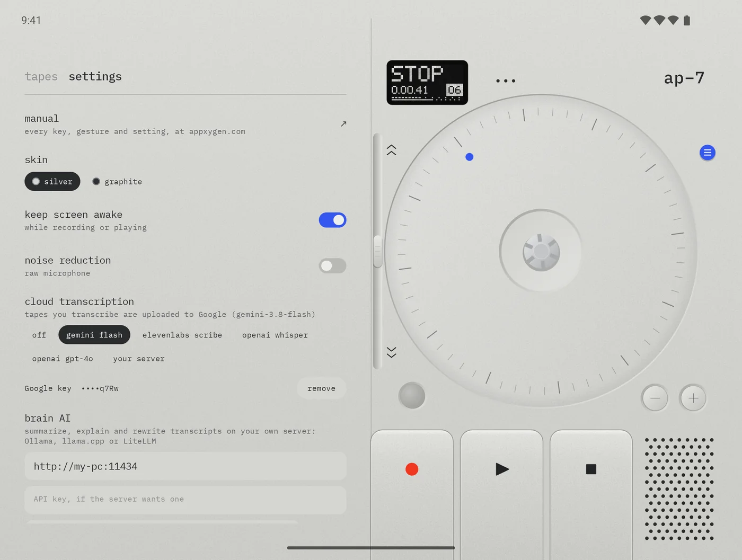The image size is (742, 560).
Task: Turn cloud transcription off
Action: pos(39,335)
